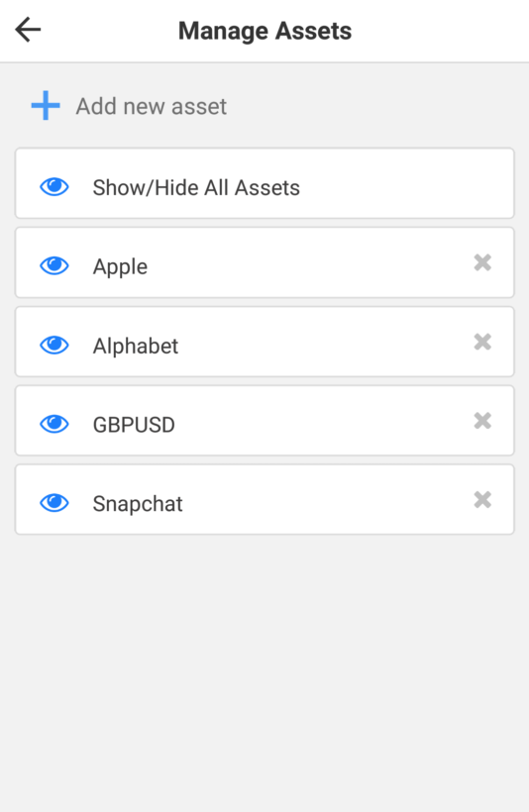Select the Alphabet asset name
The width and height of the screenshot is (529, 812).
(x=136, y=346)
